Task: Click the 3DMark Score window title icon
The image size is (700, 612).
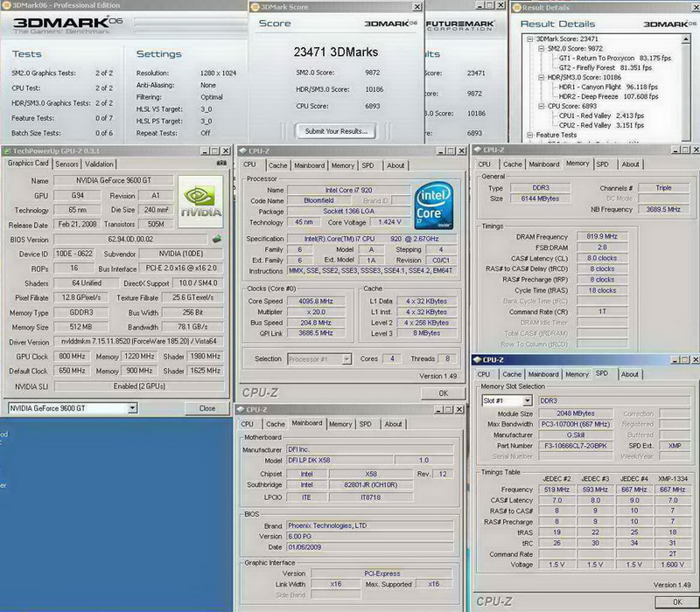Action: 255,7
